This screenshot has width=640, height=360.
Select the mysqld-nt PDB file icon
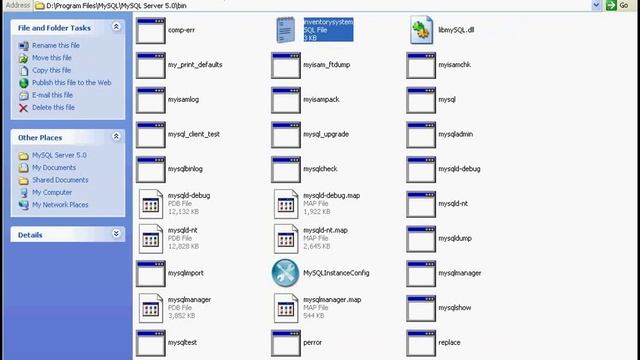[x=151, y=238]
